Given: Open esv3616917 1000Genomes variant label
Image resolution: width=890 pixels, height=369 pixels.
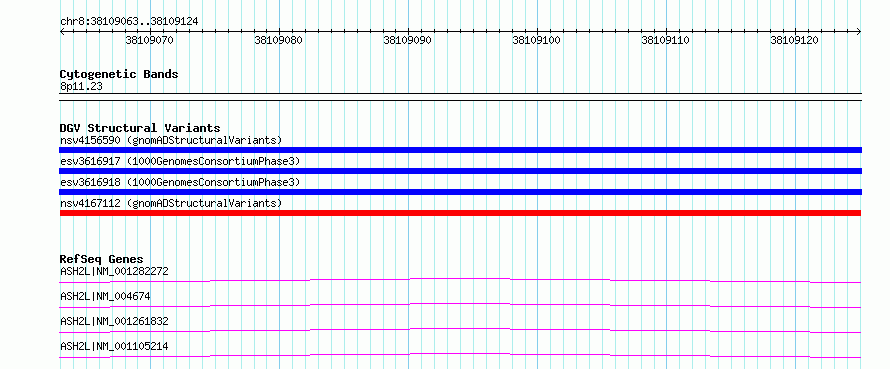Looking at the screenshot, I should point(179,161).
